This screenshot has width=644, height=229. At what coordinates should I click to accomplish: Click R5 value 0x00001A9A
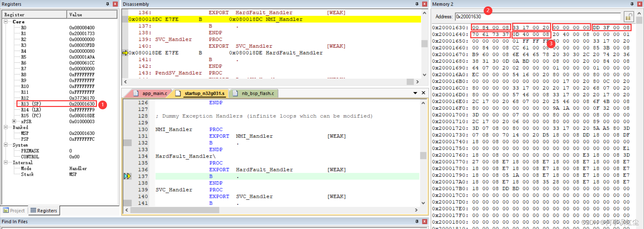(82, 57)
